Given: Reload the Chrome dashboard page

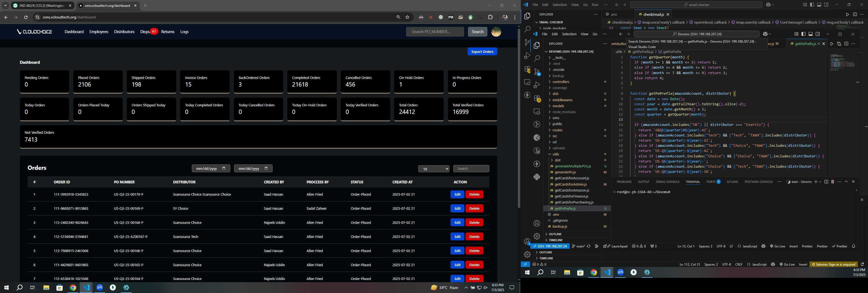Looking at the screenshot, I should coord(25,17).
